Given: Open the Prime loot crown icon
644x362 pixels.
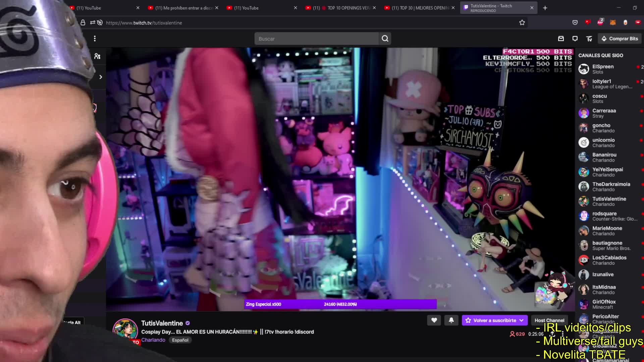Looking at the screenshot, I should tap(589, 39).
